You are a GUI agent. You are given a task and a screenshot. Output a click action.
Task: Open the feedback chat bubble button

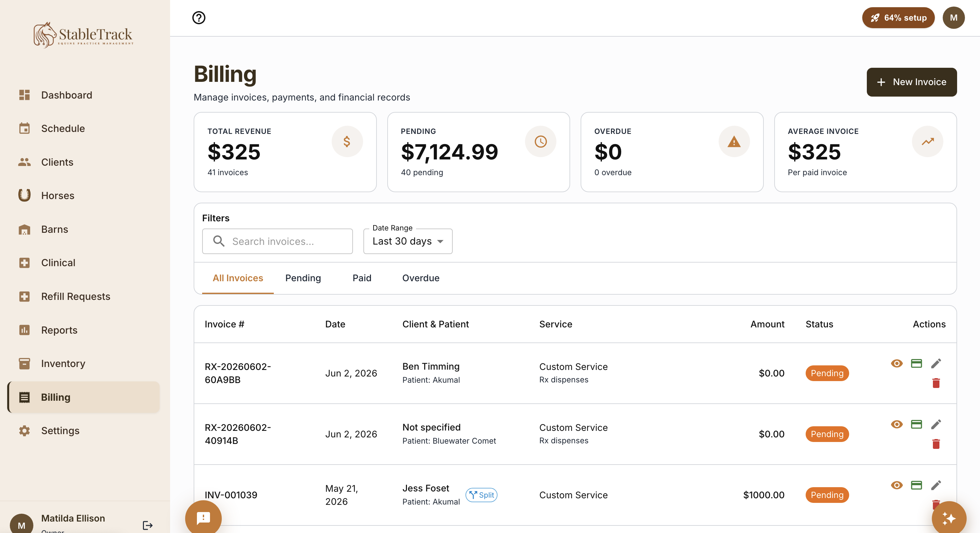point(203,518)
